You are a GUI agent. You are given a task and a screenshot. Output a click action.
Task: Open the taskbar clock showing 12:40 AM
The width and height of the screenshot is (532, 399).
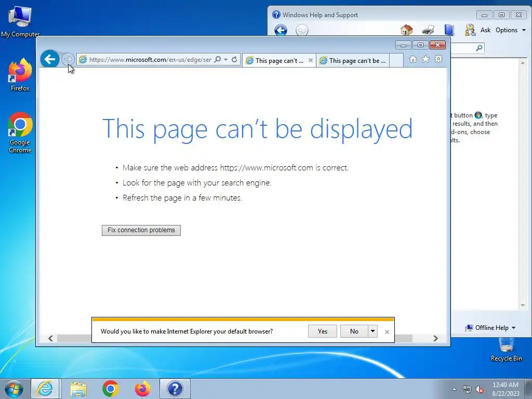point(505,389)
